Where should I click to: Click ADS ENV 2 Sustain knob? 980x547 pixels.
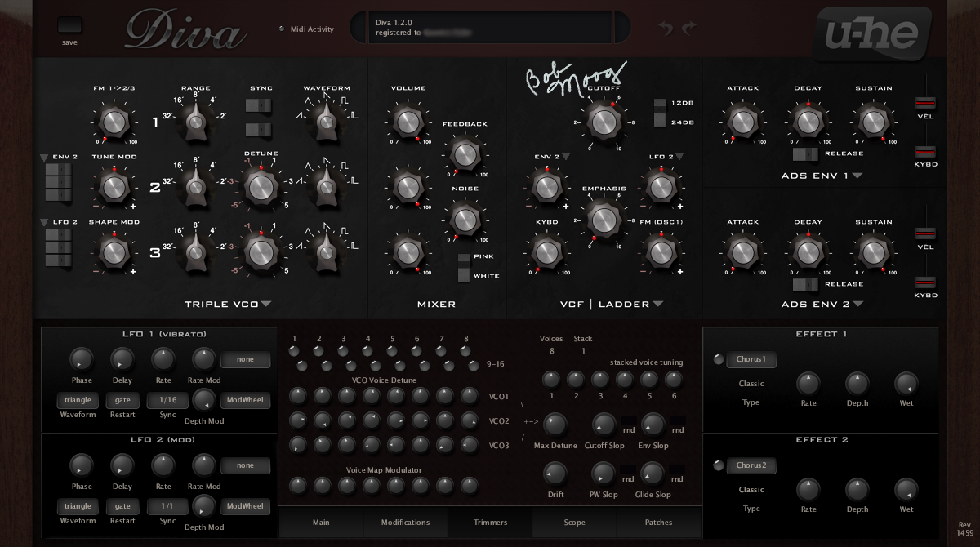(x=873, y=252)
